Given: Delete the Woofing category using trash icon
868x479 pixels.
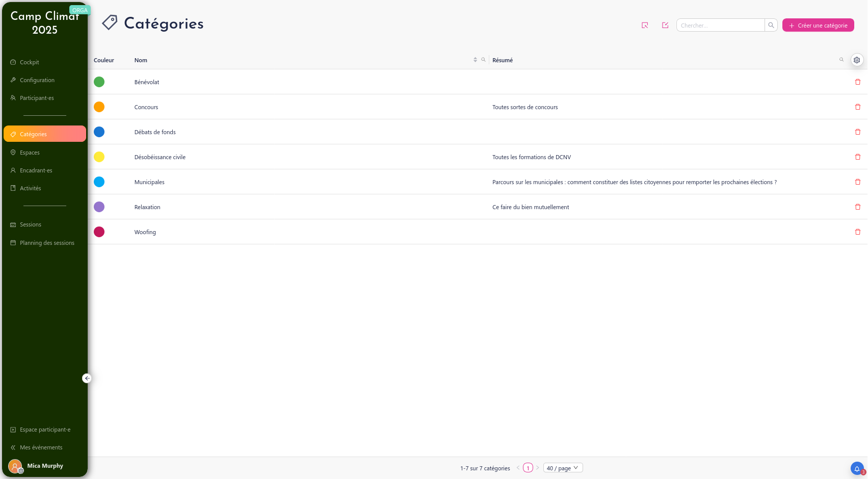Looking at the screenshot, I should point(858,232).
